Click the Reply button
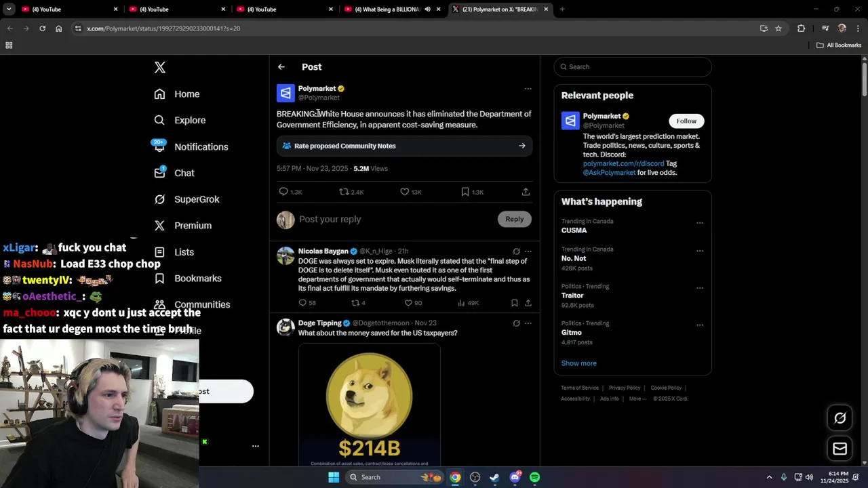Screen dimensions: 868x488 (515, 219)
